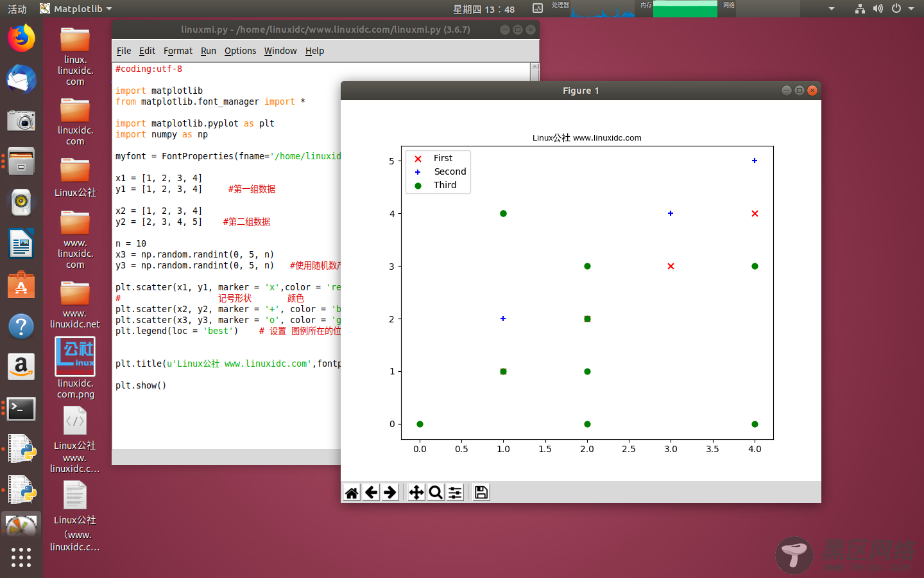Screen dimensions: 924x578
Task: Open Thunderbird mail from the dock
Action: tap(21, 79)
